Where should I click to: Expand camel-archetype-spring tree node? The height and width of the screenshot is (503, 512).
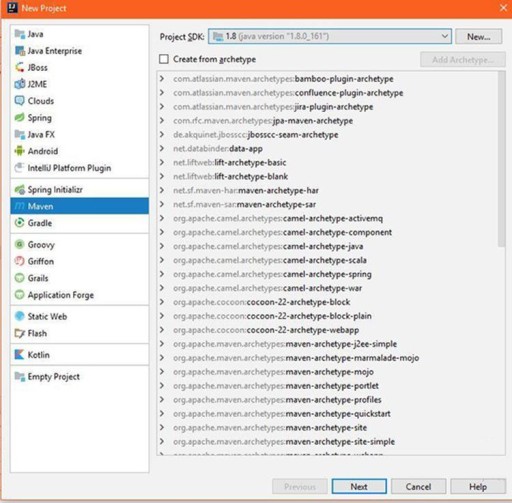coord(162,274)
